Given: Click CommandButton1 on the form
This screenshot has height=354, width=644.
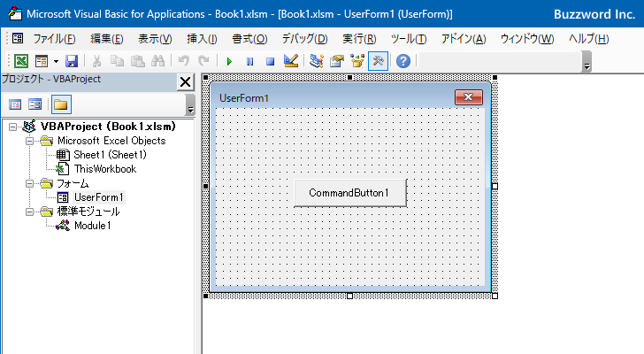Looking at the screenshot, I should point(350,193).
